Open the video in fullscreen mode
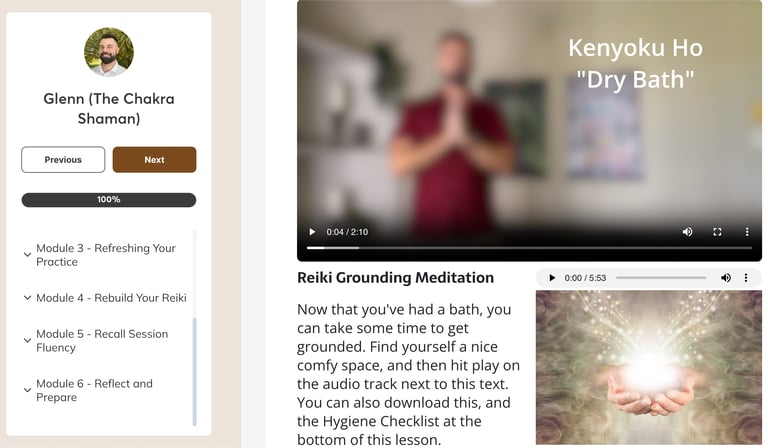The height and width of the screenshot is (448, 768). point(717,232)
